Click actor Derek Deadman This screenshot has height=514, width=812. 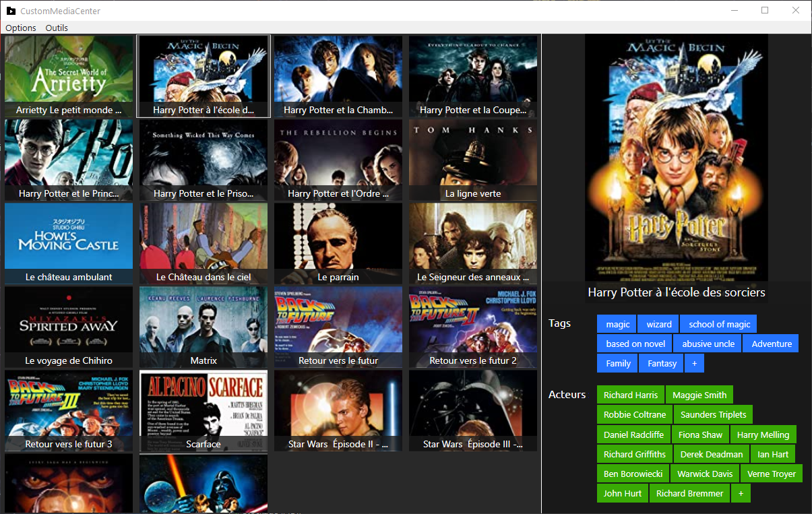coord(712,454)
